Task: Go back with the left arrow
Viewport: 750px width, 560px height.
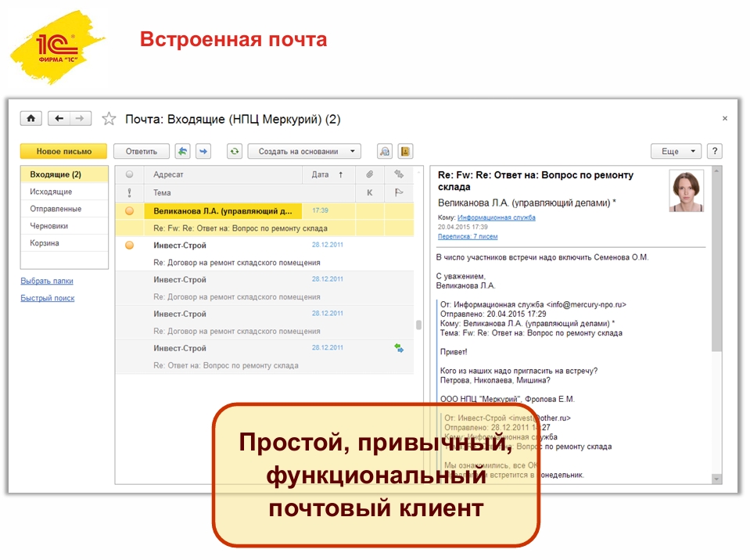Action: (59, 119)
